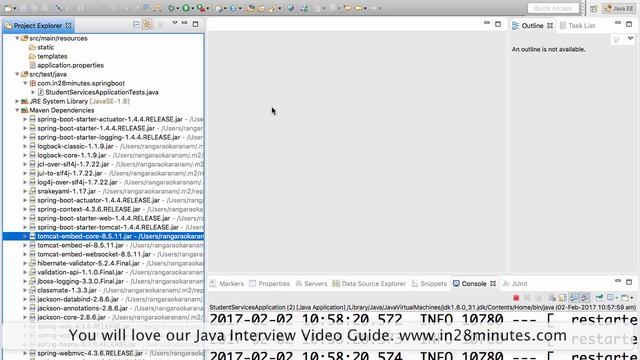Click the back navigation folder icon in toolbar
640x360 pixels.
pyautogui.click(x=347, y=8)
